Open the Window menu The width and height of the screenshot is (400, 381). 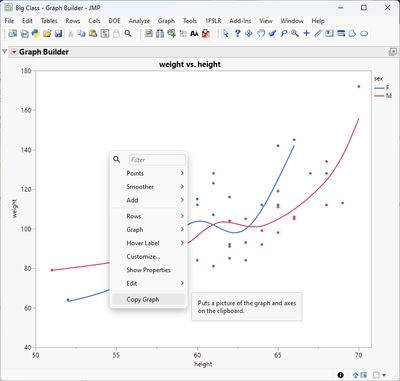pyautogui.click(x=292, y=21)
